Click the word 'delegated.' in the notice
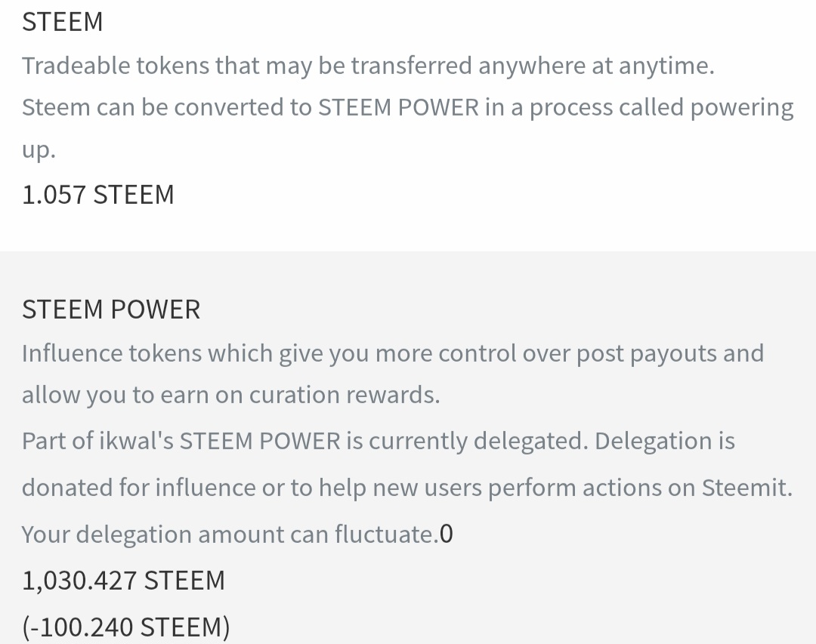 [x=531, y=441]
